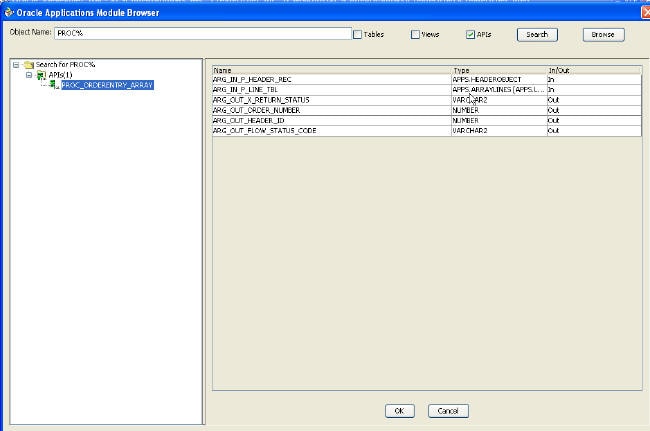Select the ARG_OUT_FLOW_STATUS_CODE row
This screenshot has height=431, width=650.
[427, 131]
